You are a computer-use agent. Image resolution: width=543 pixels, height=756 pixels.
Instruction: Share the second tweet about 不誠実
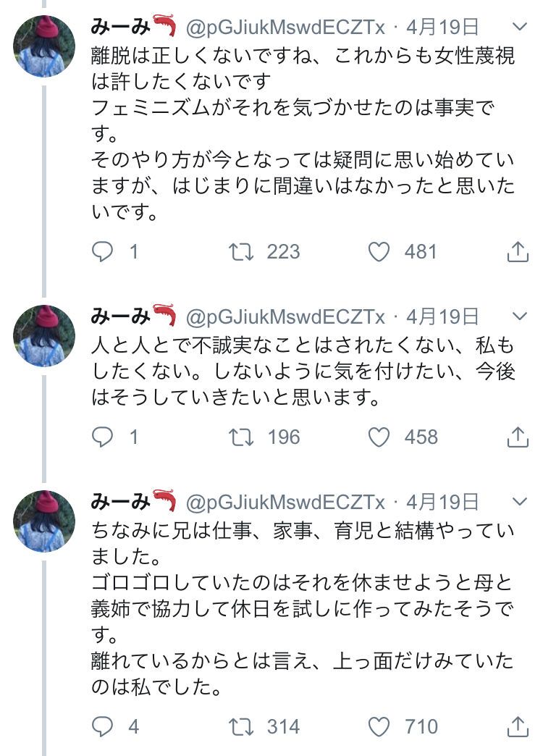[516, 437]
